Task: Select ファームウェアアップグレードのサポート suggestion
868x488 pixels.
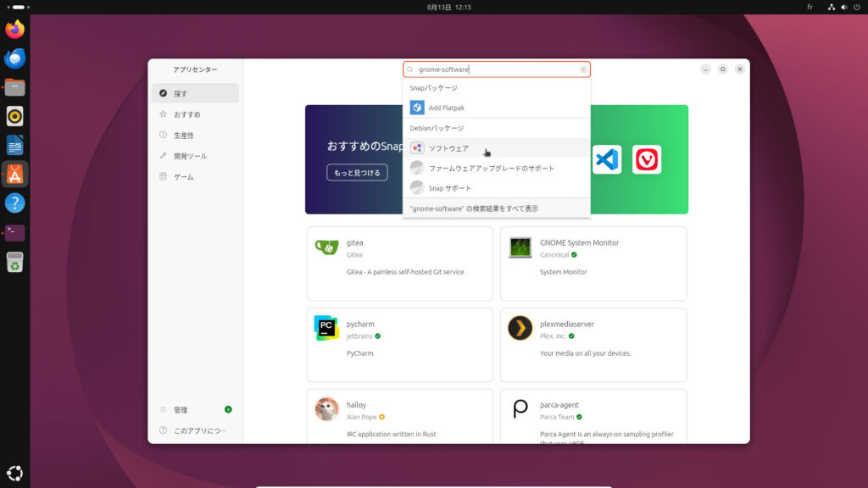Action: (x=497, y=169)
